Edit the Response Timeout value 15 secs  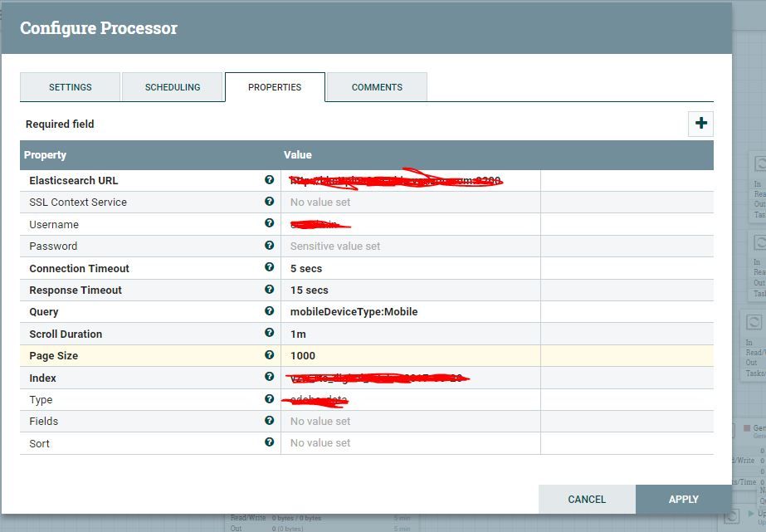[x=310, y=290]
